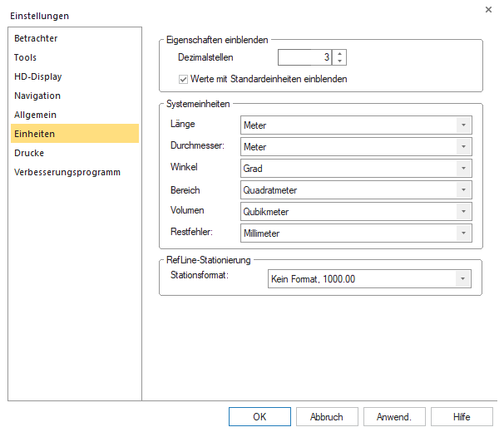Toggle 'Werte mit Standardeinheiten einblenden' checkbox

pyautogui.click(x=184, y=79)
